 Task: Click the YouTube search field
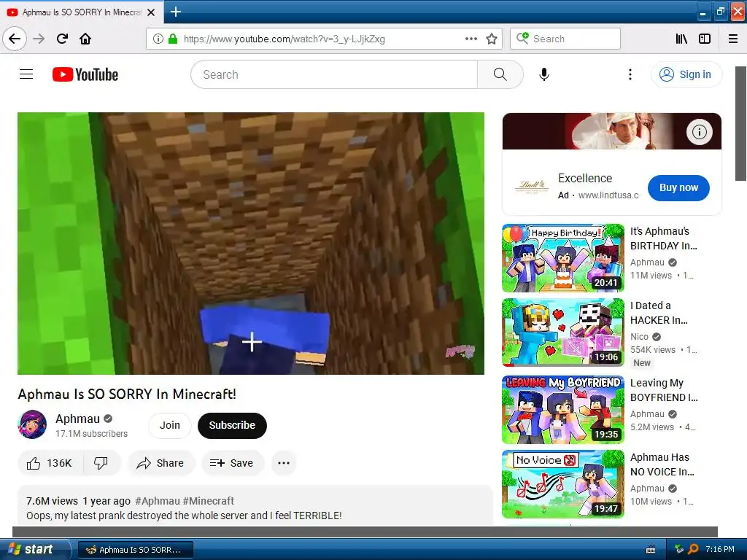[334, 74]
